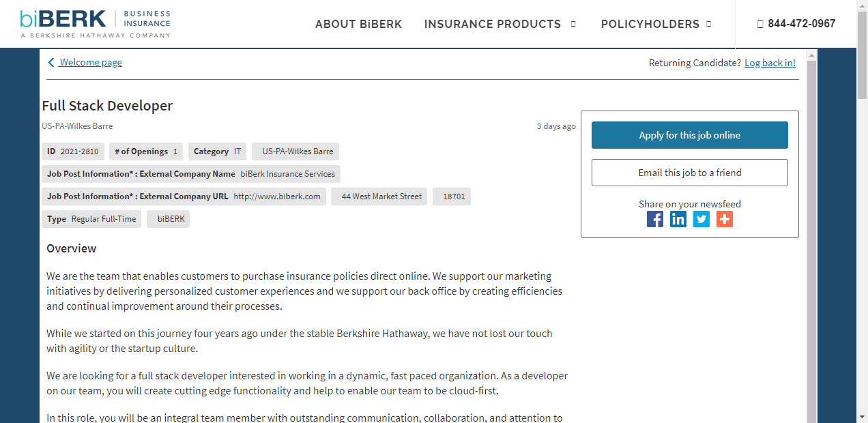Call the 844-472-0967 phone number

pyautogui.click(x=802, y=24)
